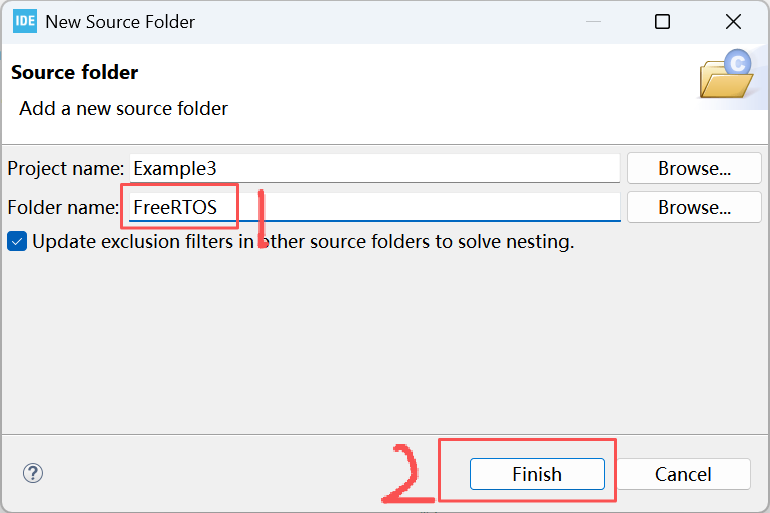The image size is (770, 513).
Task: Click the 'Project name:' label
Action: point(66,168)
